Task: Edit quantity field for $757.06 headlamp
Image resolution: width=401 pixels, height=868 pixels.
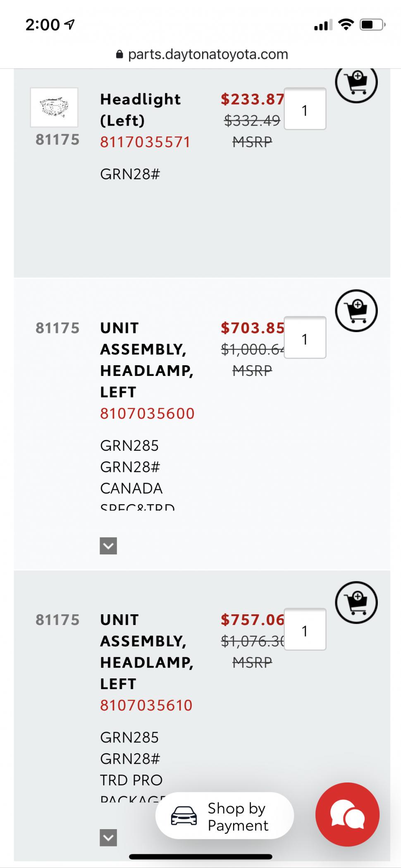Action: 305,629
